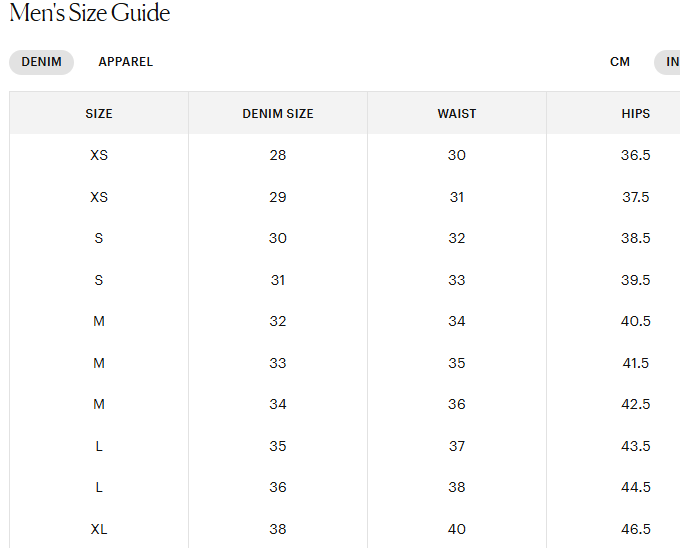Select the hips value 40.5
This screenshot has height=548, width=680.
coord(635,321)
